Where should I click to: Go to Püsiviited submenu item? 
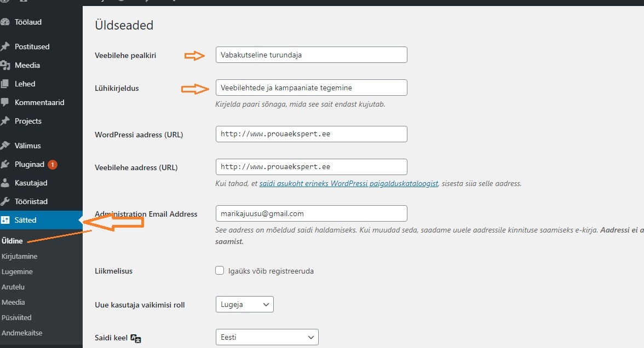(x=16, y=317)
